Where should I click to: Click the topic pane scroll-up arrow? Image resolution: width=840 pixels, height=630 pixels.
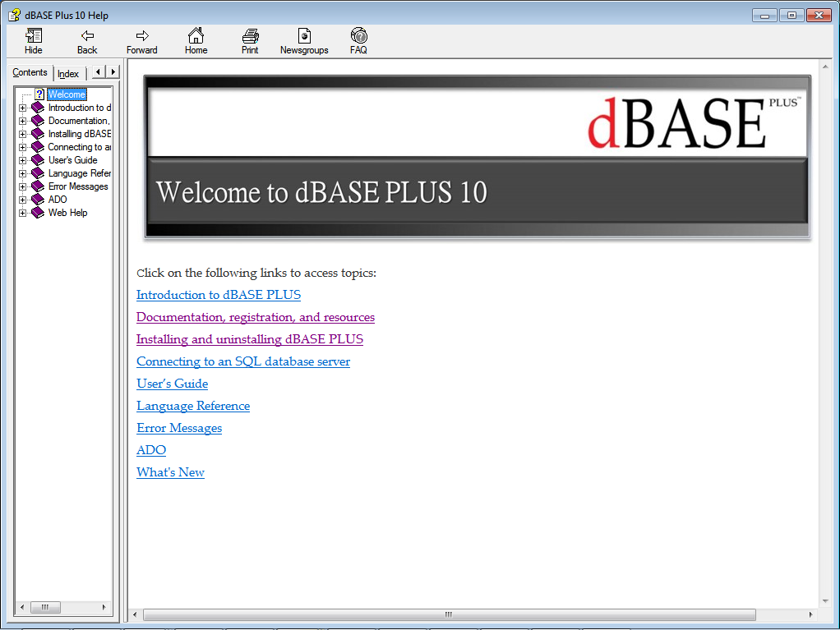[825, 67]
